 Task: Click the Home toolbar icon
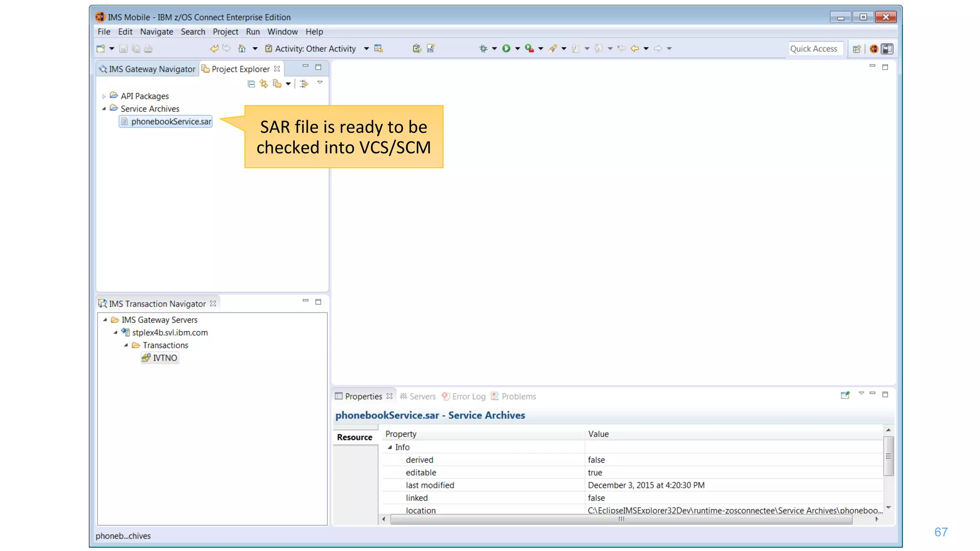point(242,48)
